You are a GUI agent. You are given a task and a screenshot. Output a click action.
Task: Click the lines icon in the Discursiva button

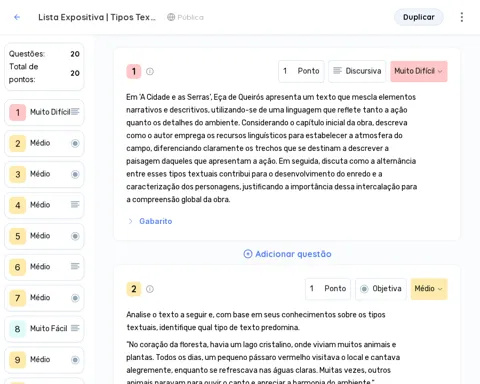[337, 71]
